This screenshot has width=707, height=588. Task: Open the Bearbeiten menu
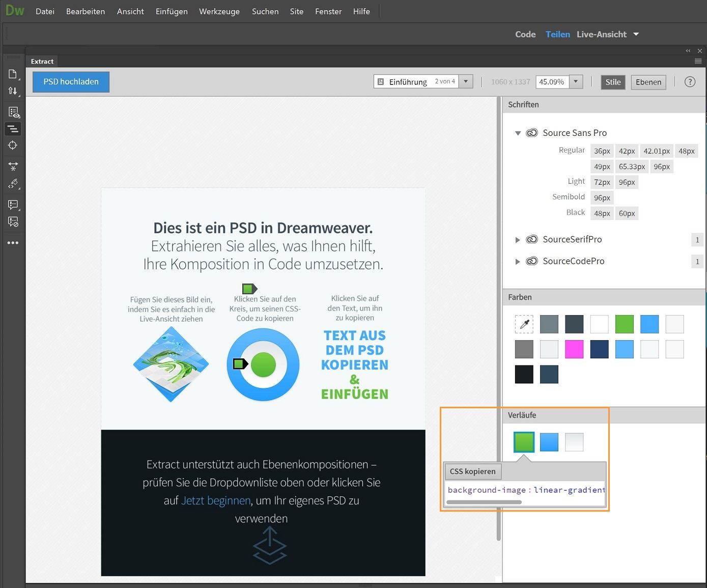(86, 11)
